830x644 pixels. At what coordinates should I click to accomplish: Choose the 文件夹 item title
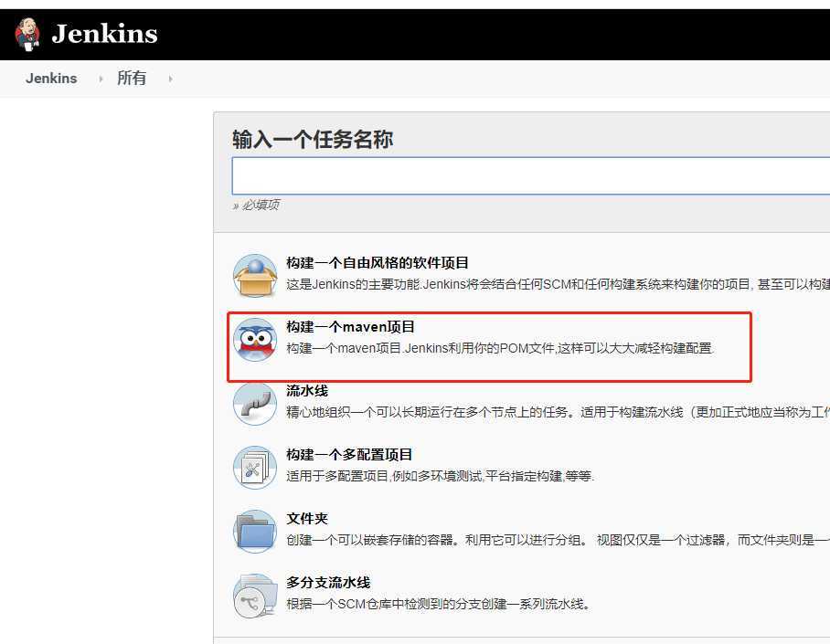point(307,519)
